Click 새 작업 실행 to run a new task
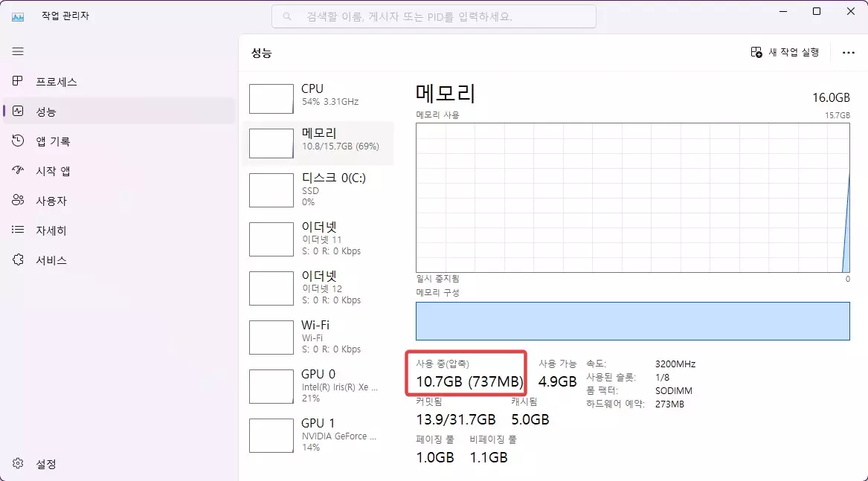This screenshot has width=868, height=481. pyautogui.click(x=781, y=52)
